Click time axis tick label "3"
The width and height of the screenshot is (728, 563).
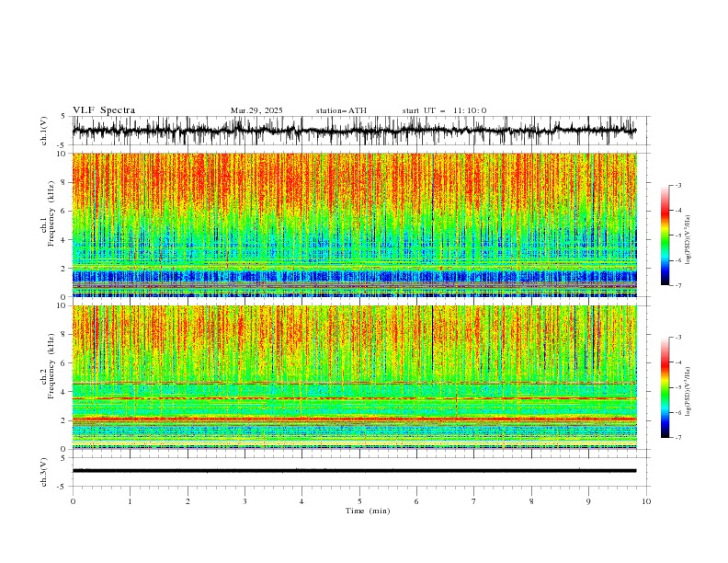pyautogui.click(x=245, y=501)
